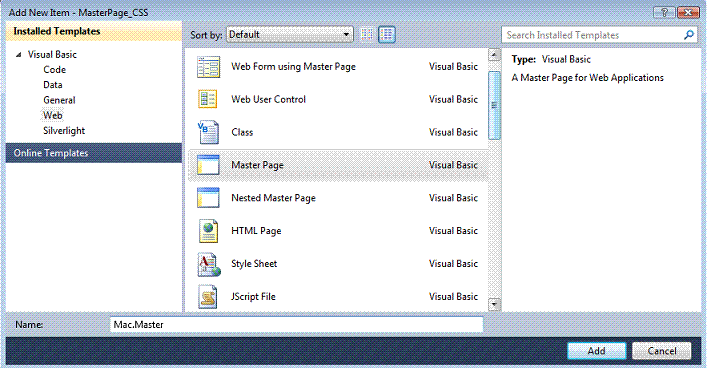Select the Web category
The image size is (707, 368).
(x=53, y=115)
